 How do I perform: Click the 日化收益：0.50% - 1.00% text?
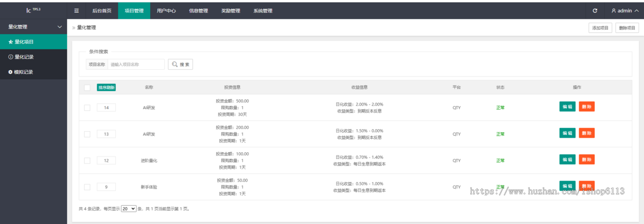[x=359, y=184]
